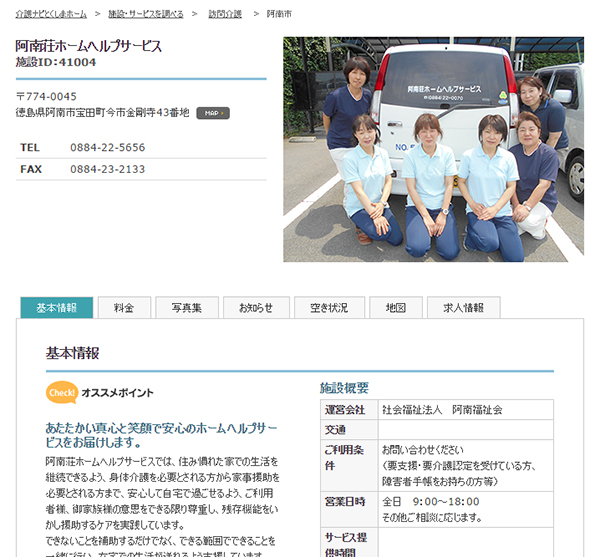Viewport: 600px width, 557px height.
Task: Go to 施設・サービスを調べる breadcrumb link
Action: pyautogui.click(x=146, y=14)
